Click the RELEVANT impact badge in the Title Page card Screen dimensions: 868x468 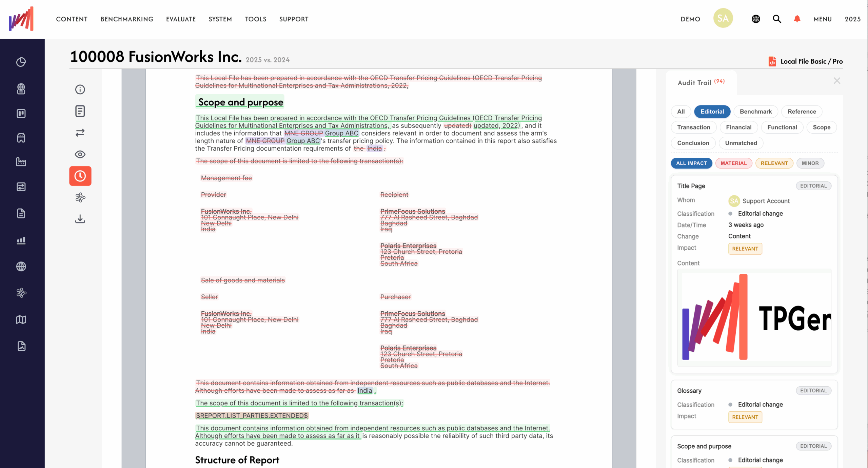click(745, 249)
